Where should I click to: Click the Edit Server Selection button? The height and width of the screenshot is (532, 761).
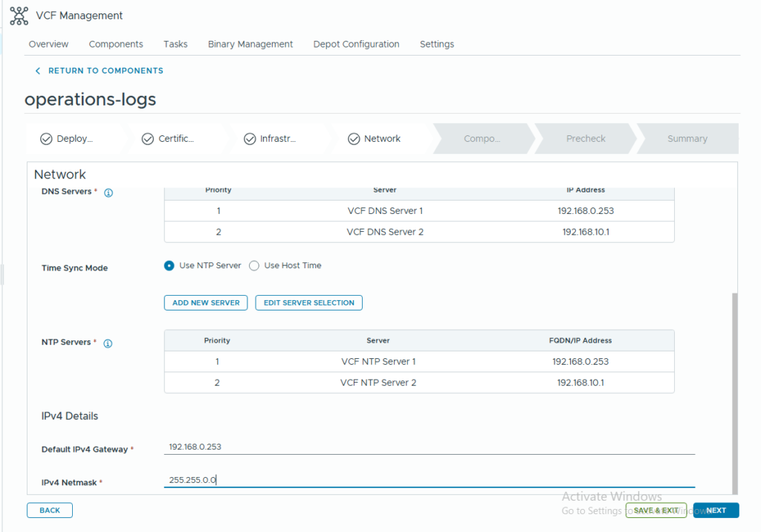308,303
